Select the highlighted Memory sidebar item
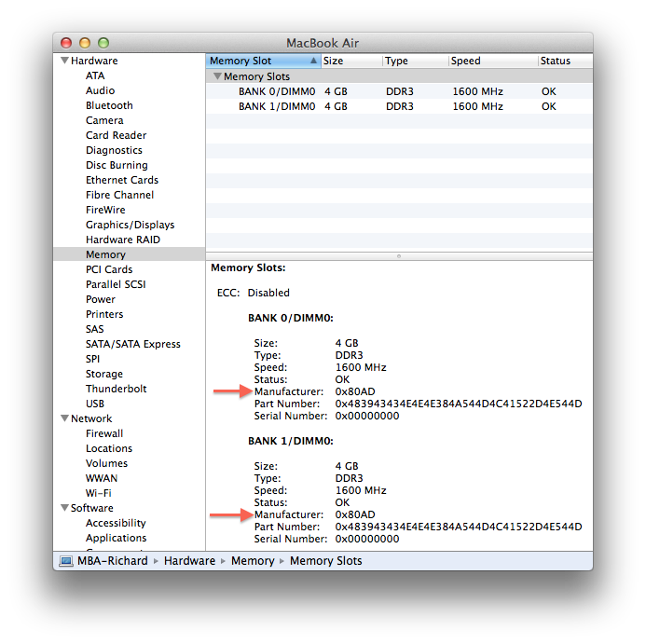The width and height of the screenshot is (646, 644). pyautogui.click(x=129, y=254)
